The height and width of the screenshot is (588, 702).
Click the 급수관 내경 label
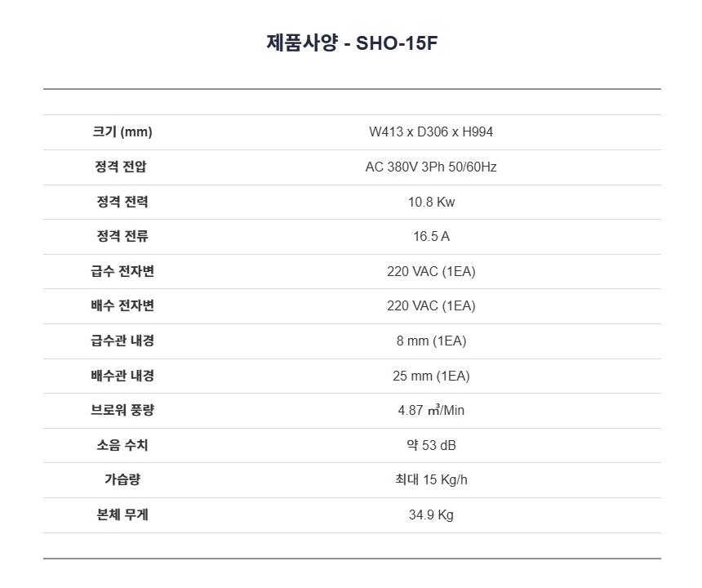[x=122, y=341]
